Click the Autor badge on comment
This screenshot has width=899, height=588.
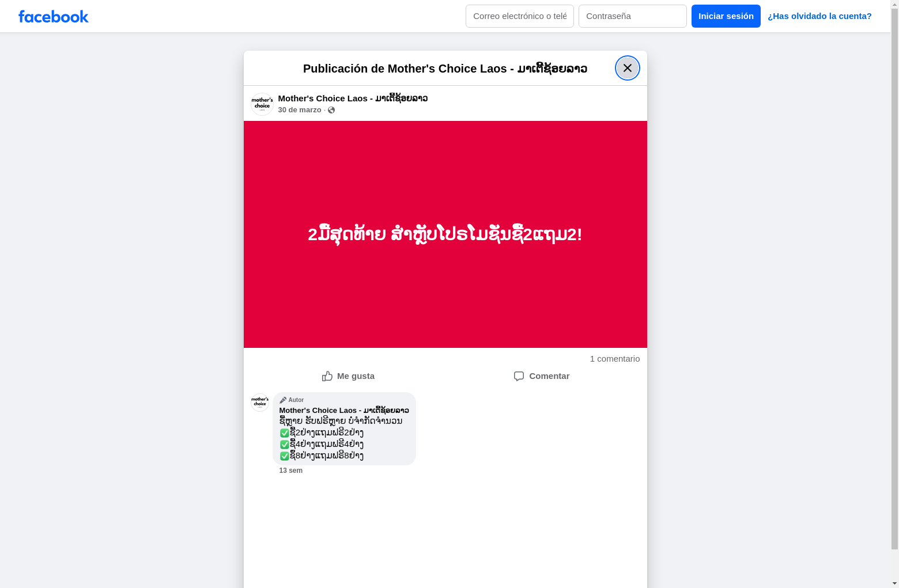[292, 400]
